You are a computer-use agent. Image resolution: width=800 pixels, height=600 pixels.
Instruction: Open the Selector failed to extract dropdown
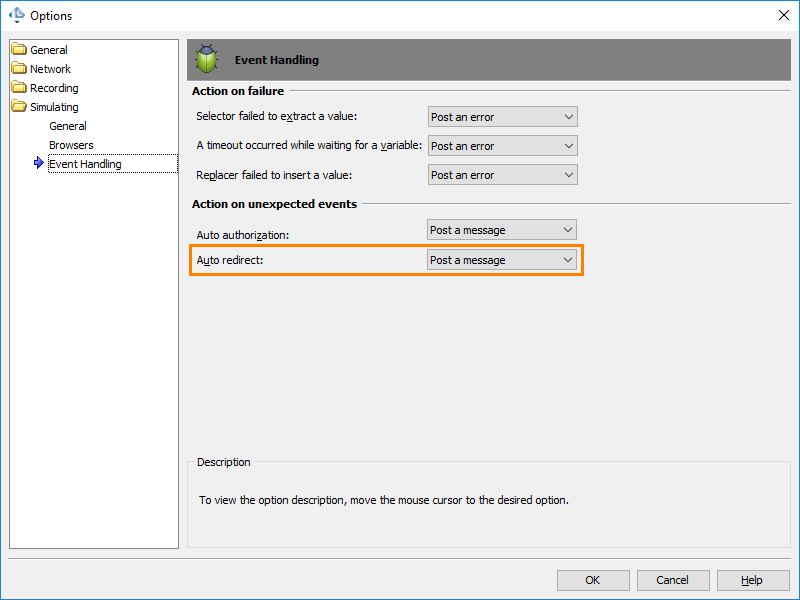tap(503, 117)
